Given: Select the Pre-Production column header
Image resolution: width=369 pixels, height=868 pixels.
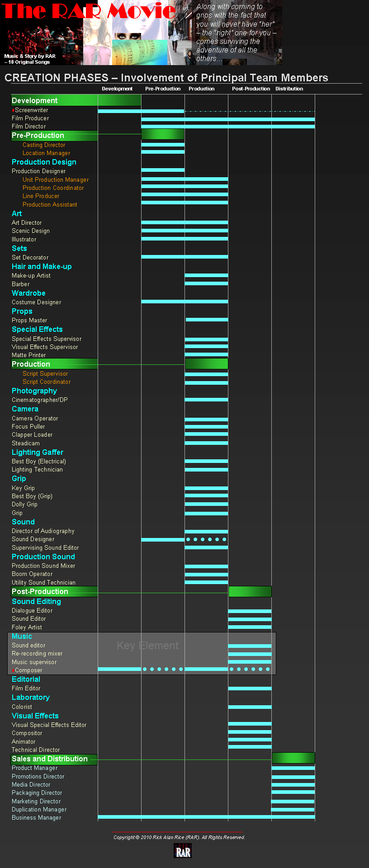Looking at the screenshot, I should (163, 89).
